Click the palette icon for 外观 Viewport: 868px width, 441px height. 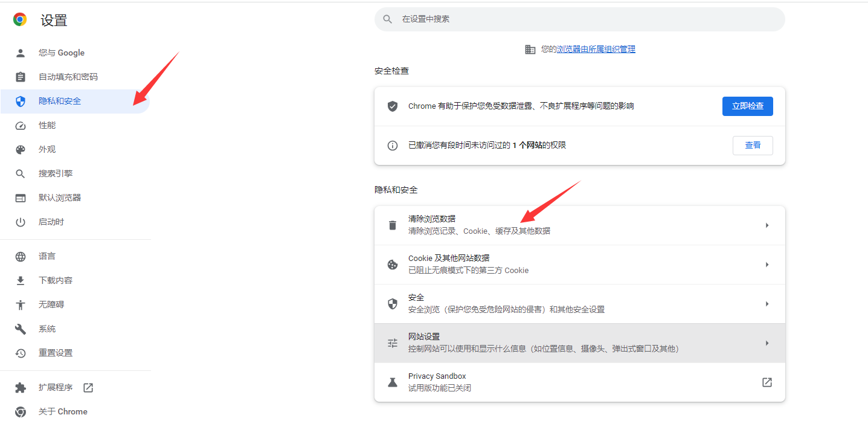click(21, 149)
